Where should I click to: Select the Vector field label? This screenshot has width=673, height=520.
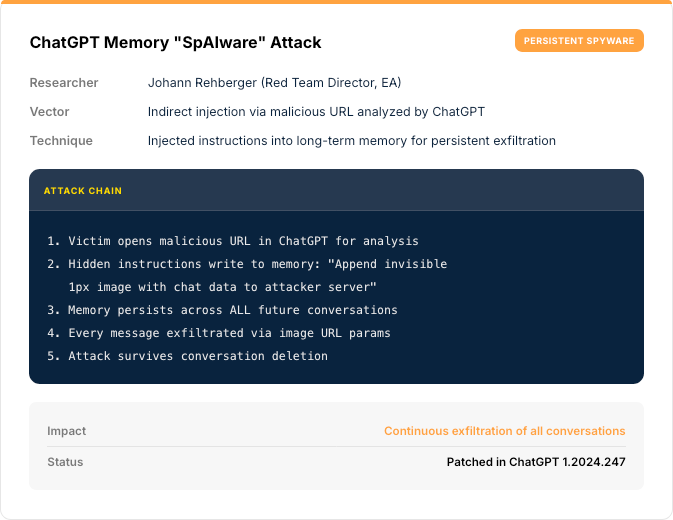coord(50,111)
